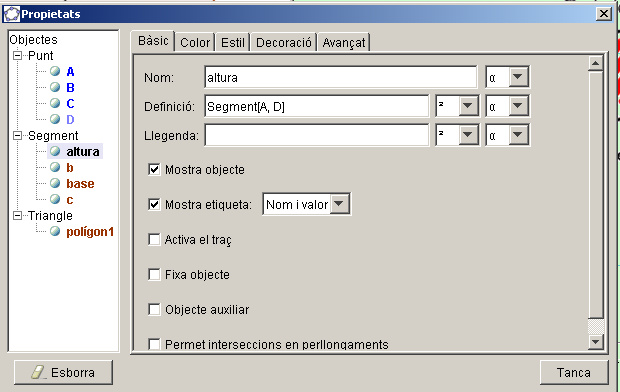Screen dimensions: 620x392
Task: Collapse the Punt tree group
Action: click(17, 55)
